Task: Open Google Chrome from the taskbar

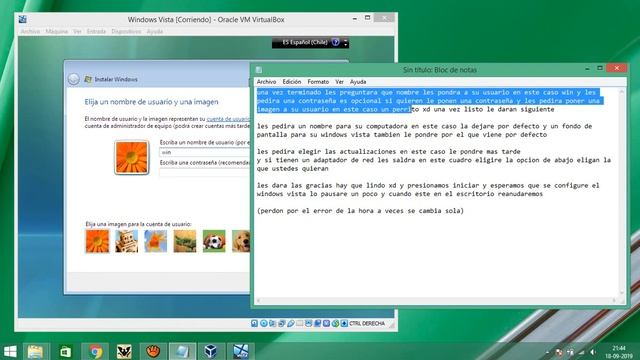Action: pos(95,351)
